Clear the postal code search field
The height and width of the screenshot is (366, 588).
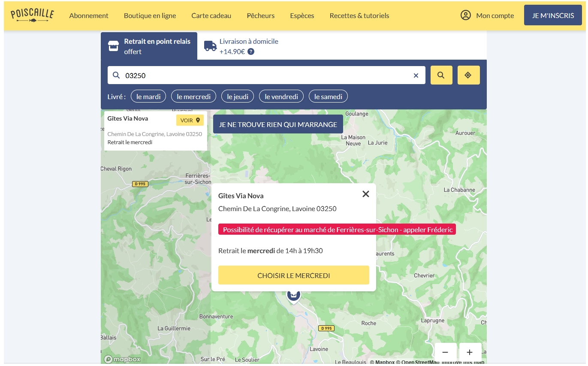click(416, 76)
